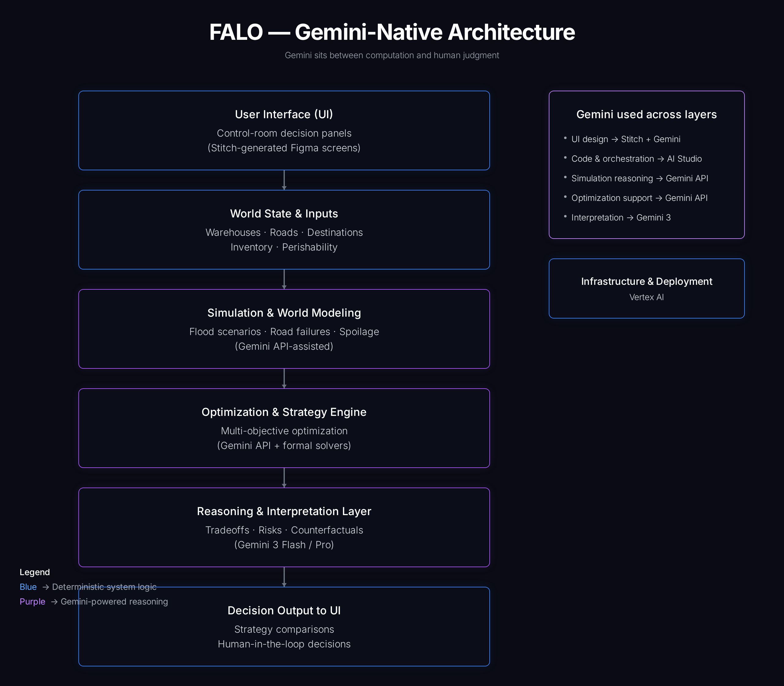Click the arrow above Decision Output box

click(x=284, y=576)
